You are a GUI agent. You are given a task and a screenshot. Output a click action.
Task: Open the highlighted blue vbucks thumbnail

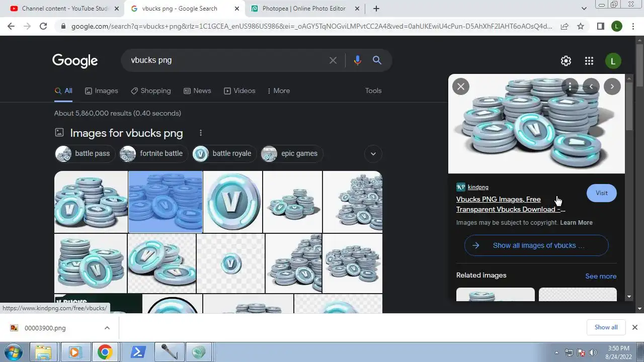click(166, 202)
